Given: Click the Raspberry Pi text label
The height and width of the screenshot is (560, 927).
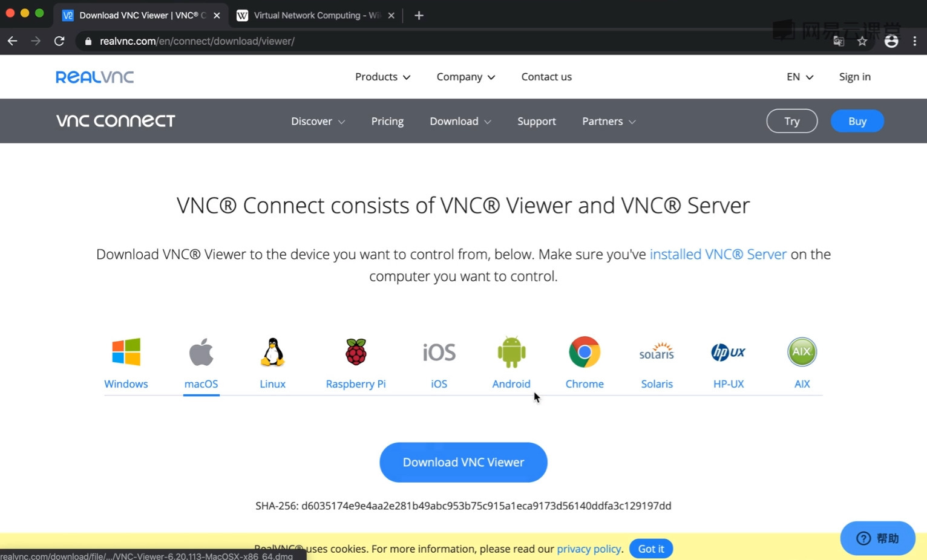Looking at the screenshot, I should point(356,384).
